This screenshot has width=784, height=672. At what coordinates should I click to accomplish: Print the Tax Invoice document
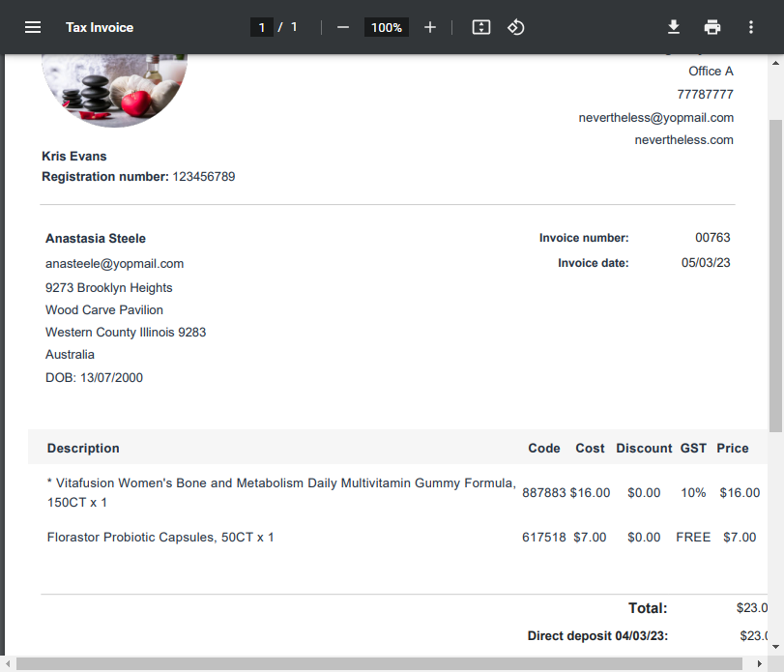coord(712,27)
